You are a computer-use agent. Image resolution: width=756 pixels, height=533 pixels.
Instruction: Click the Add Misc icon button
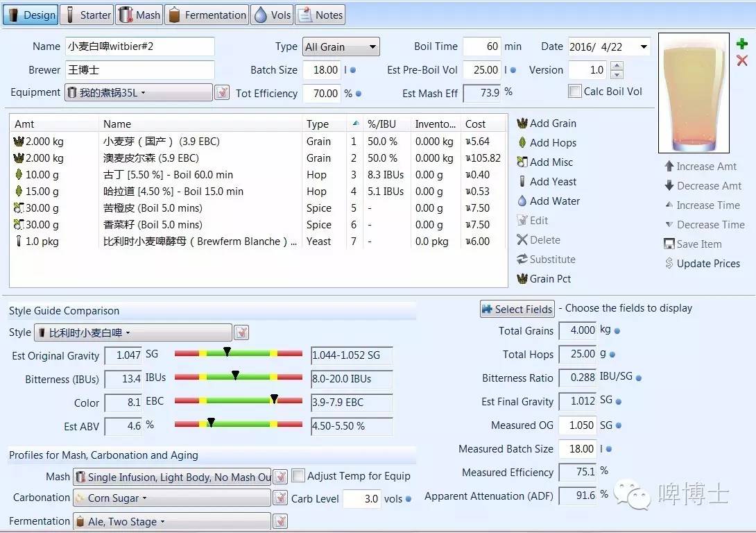click(x=522, y=162)
